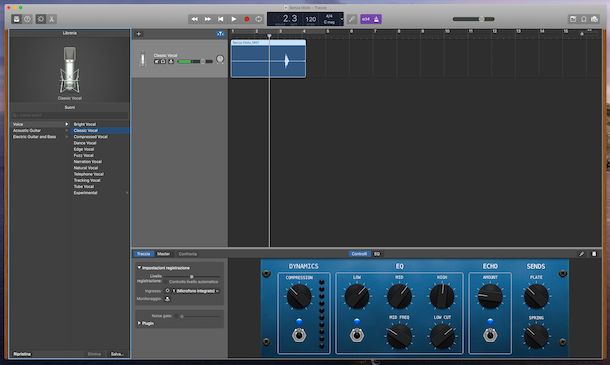Click the Rewind transport button
Viewport: 610px width, 365px height.
[195, 19]
